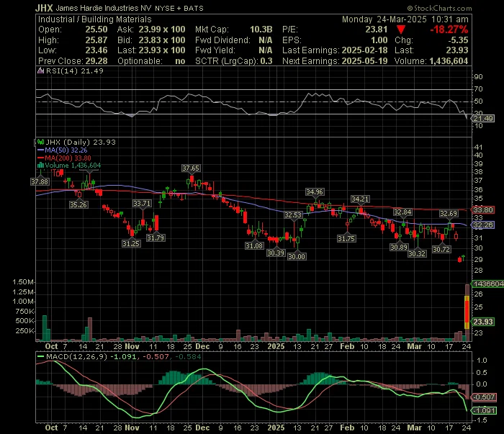Click the High value 25.87
The height and width of the screenshot is (434, 504).
point(96,40)
